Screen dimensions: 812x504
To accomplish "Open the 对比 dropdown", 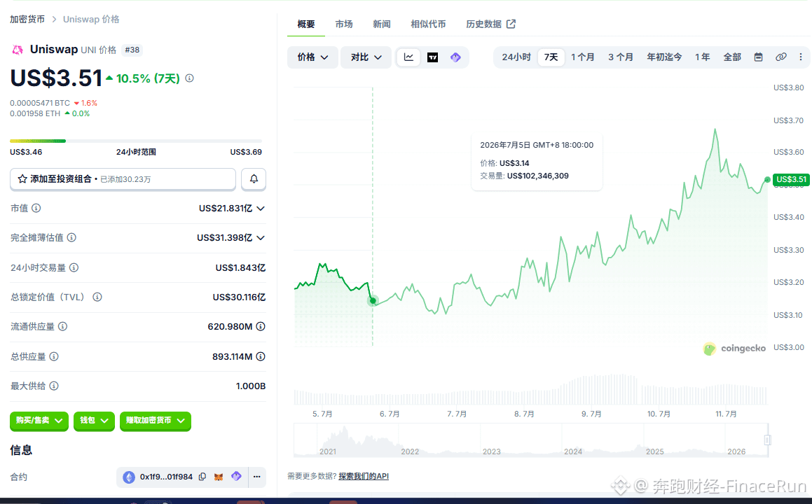I will pyautogui.click(x=366, y=57).
